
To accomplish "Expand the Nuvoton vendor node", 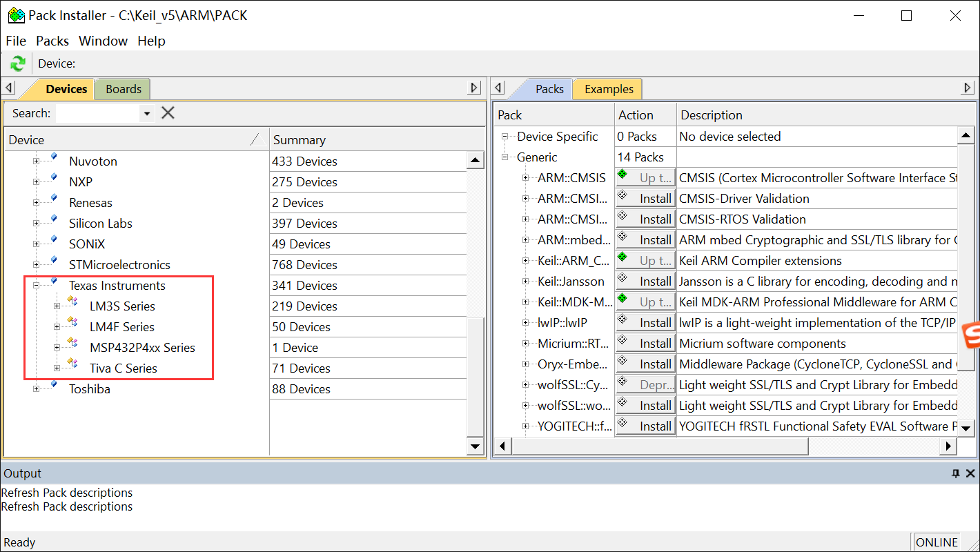I will [37, 161].
